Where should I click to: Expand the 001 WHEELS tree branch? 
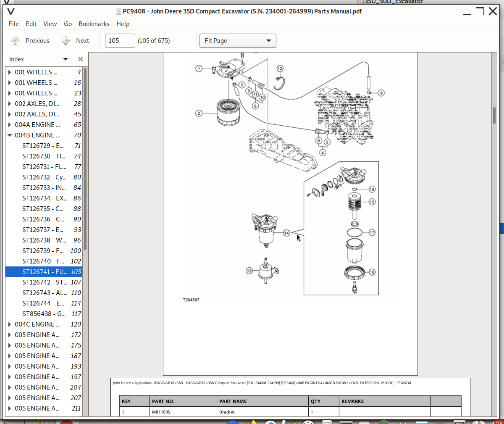click(10, 72)
